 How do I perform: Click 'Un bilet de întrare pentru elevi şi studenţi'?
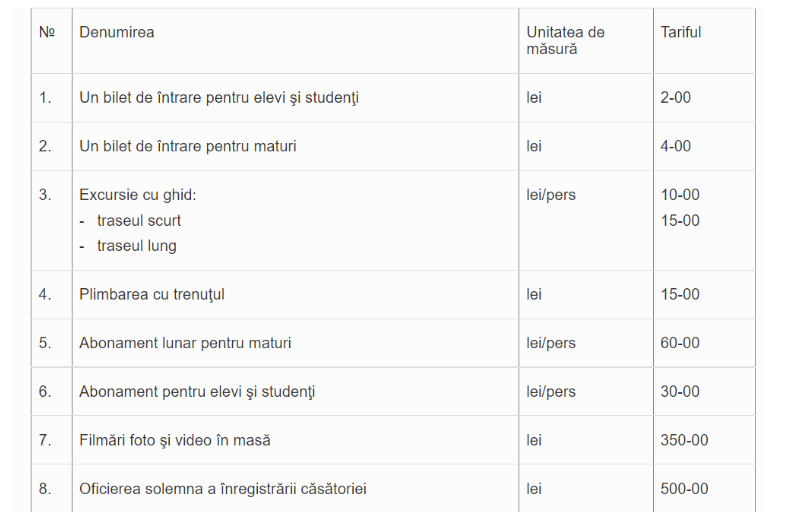[x=219, y=97]
